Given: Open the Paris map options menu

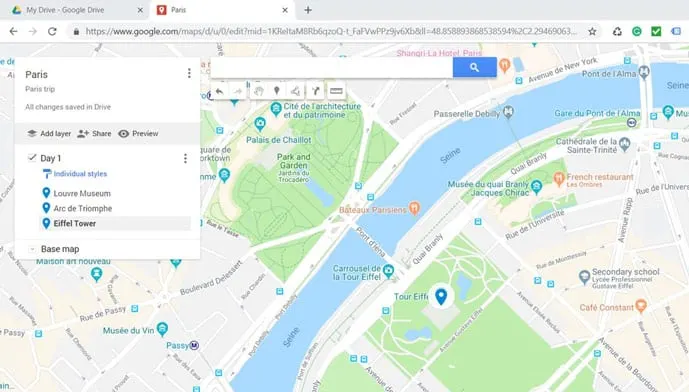Looking at the screenshot, I should tap(189, 73).
